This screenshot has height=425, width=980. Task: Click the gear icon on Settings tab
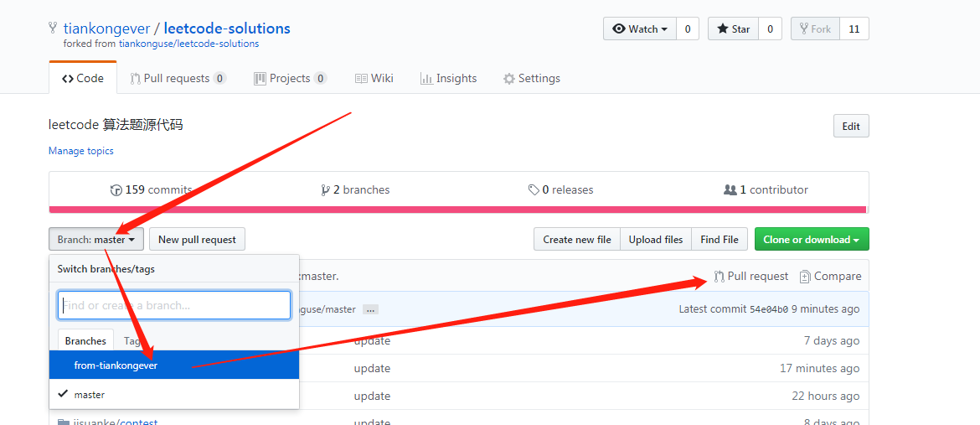point(508,79)
